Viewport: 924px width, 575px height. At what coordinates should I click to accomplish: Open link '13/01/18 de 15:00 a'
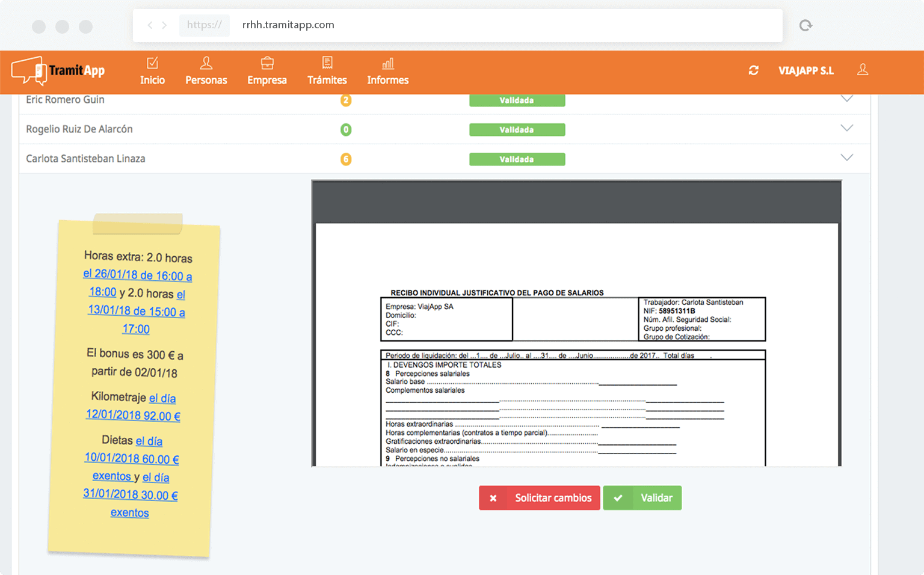(137, 311)
